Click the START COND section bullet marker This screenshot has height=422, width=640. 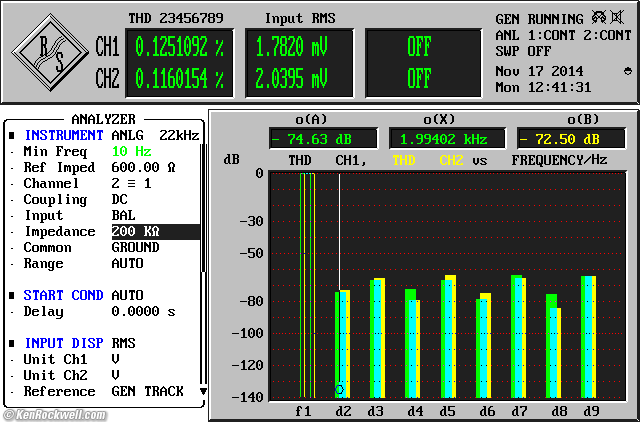click(x=12, y=295)
